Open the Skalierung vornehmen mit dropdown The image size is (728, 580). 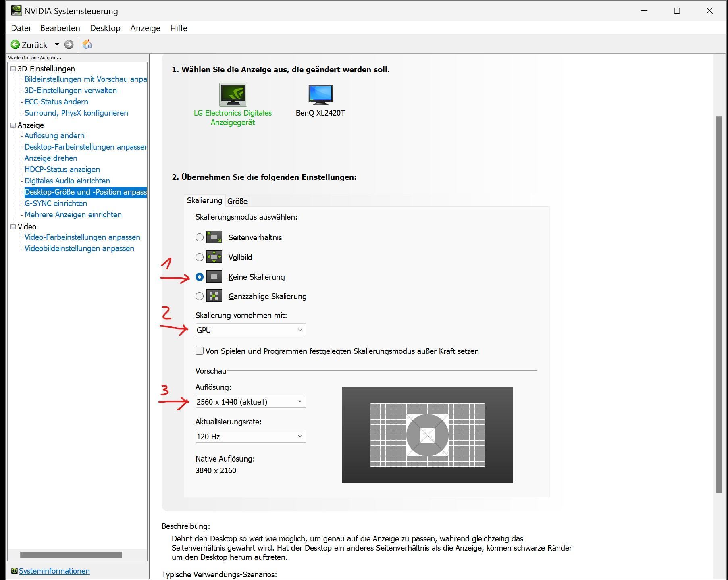coord(251,330)
